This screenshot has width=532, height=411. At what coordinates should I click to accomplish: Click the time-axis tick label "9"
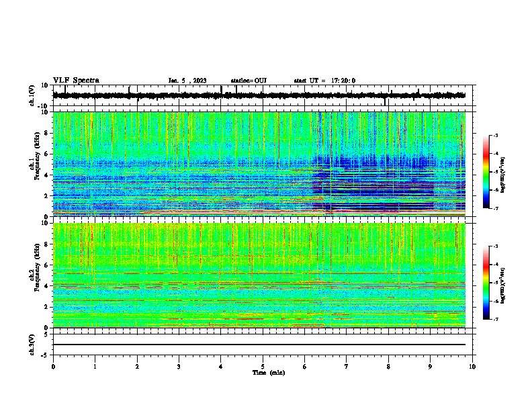[430, 367]
